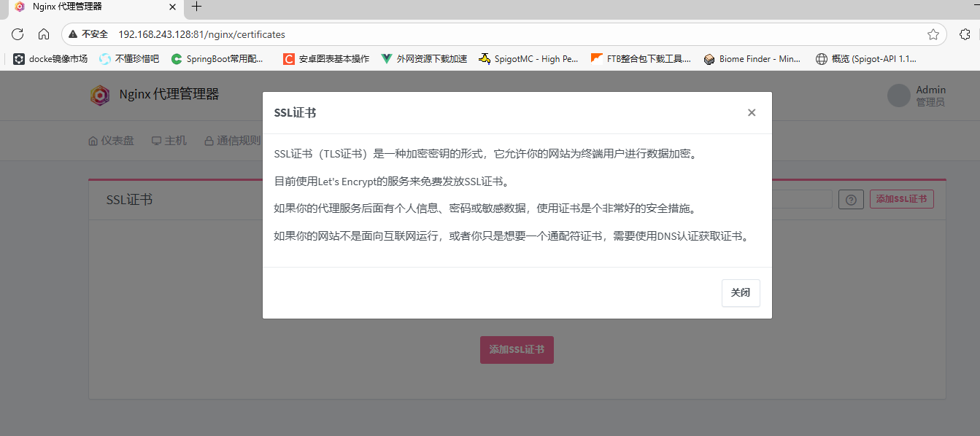The height and width of the screenshot is (436, 980).
Task: Bookmark this page with the star icon
Action: [x=933, y=34]
